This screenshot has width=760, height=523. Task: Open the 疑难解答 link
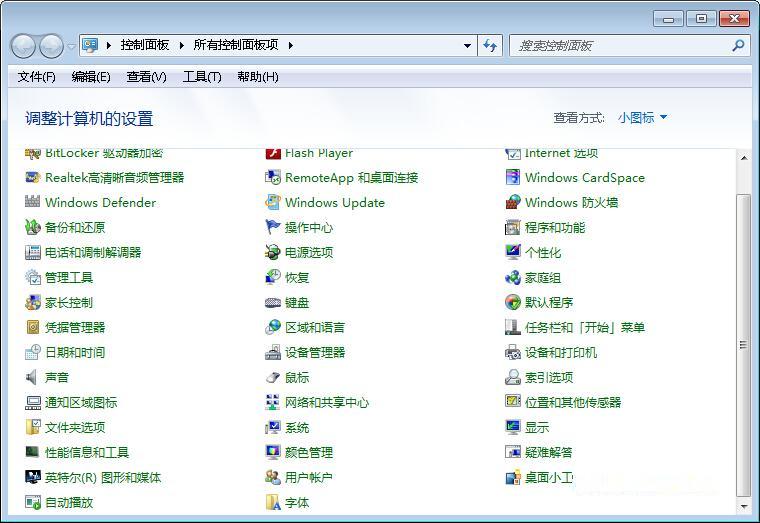point(549,453)
